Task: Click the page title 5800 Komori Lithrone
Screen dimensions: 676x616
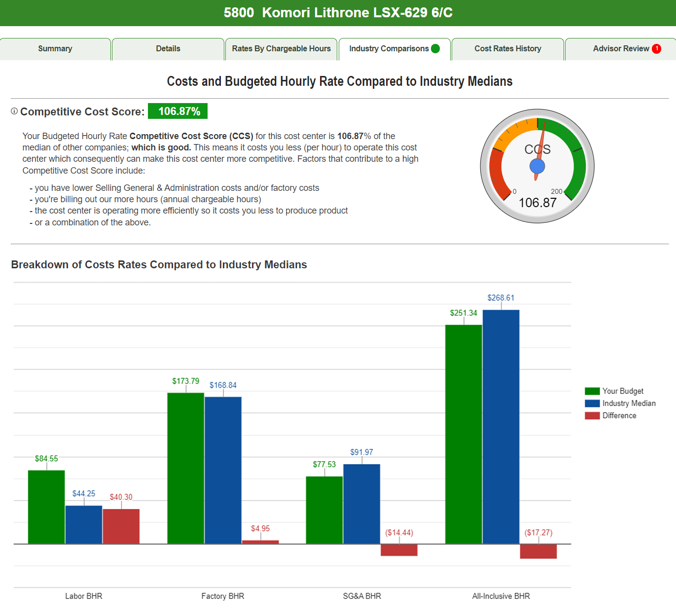Action: [x=338, y=12]
